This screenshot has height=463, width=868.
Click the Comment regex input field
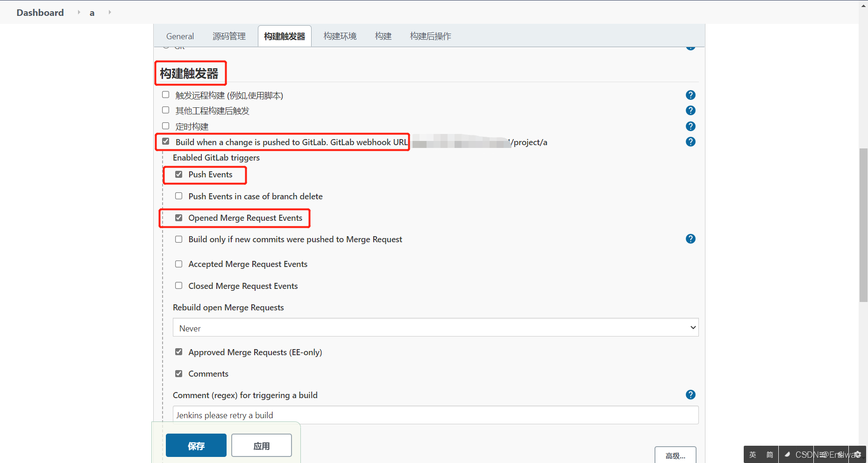(x=435, y=415)
